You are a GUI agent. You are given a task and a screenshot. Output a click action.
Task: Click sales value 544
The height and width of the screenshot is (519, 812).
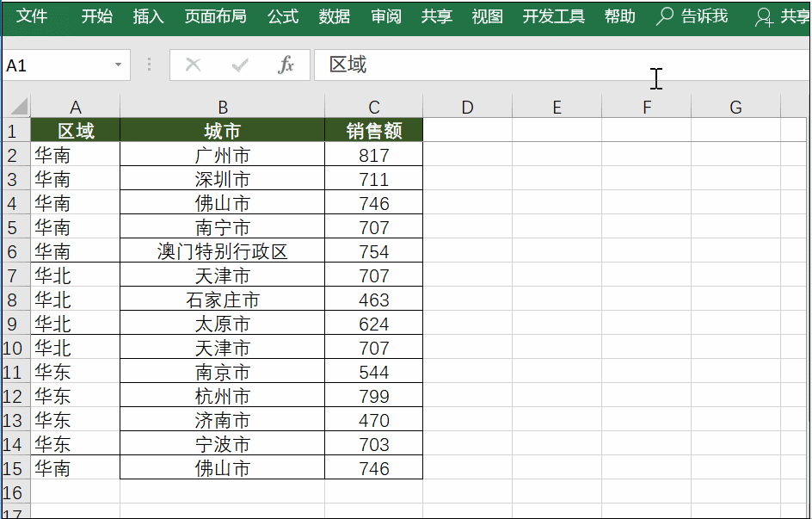point(374,371)
